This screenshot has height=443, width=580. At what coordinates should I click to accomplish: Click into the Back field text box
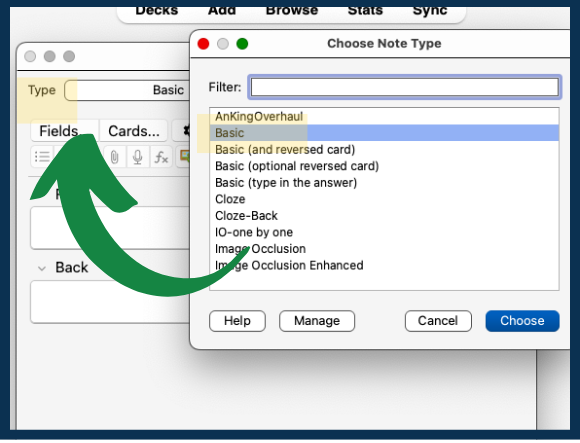pyautogui.click(x=110, y=302)
